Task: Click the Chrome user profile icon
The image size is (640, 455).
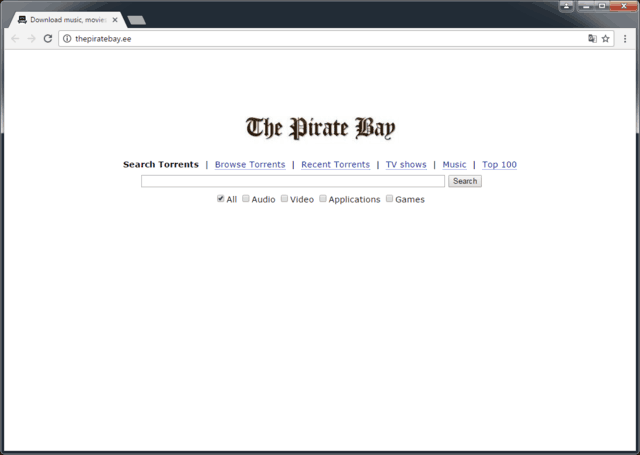Action: 566,6
